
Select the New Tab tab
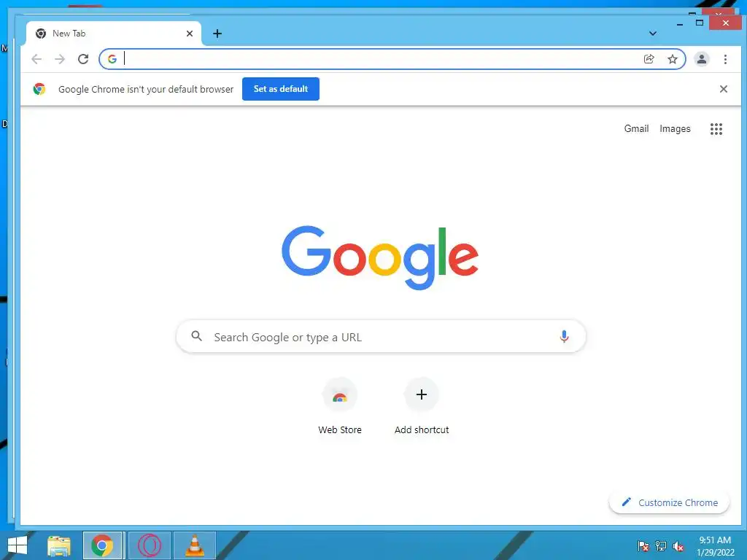113,34
